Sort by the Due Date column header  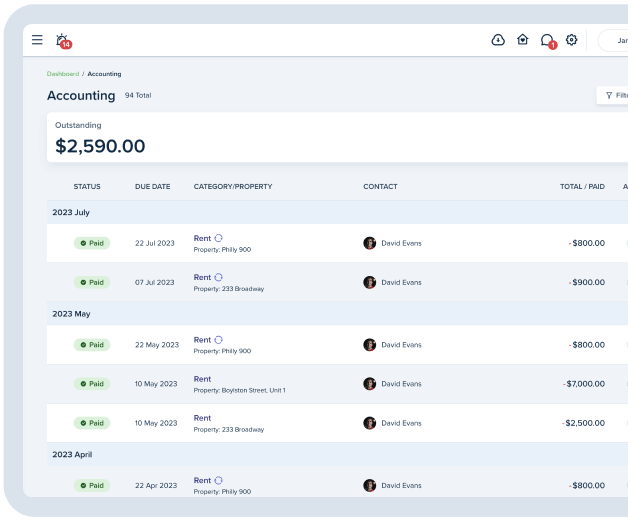(152, 187)
